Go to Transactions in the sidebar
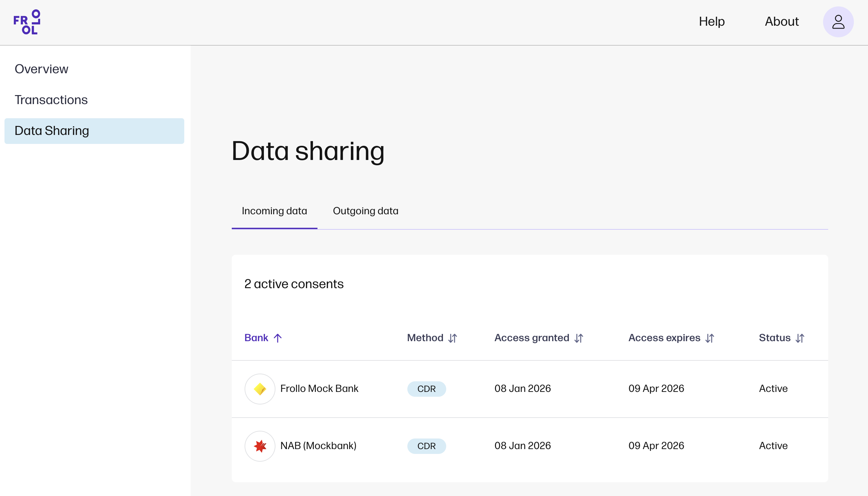 (x=51, y=100)
